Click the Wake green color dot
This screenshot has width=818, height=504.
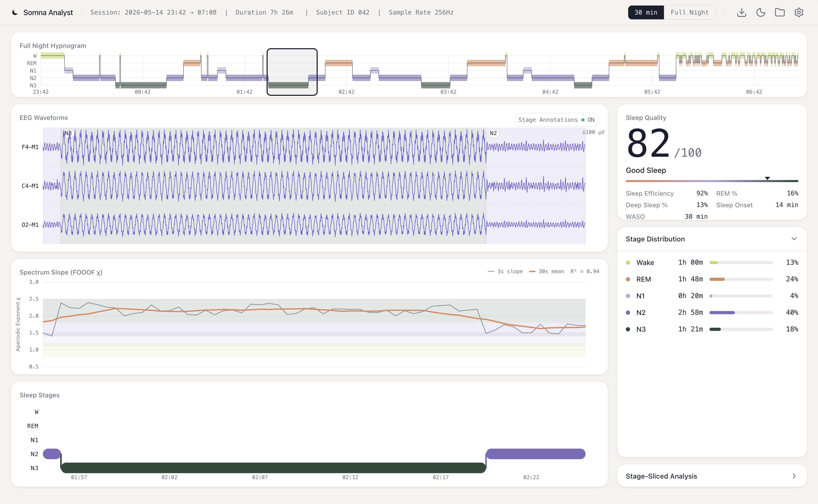point(628,263)
